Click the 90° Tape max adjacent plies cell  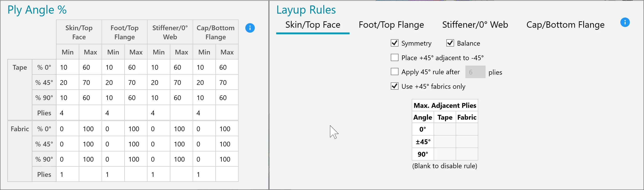click(x=445, y=154)
